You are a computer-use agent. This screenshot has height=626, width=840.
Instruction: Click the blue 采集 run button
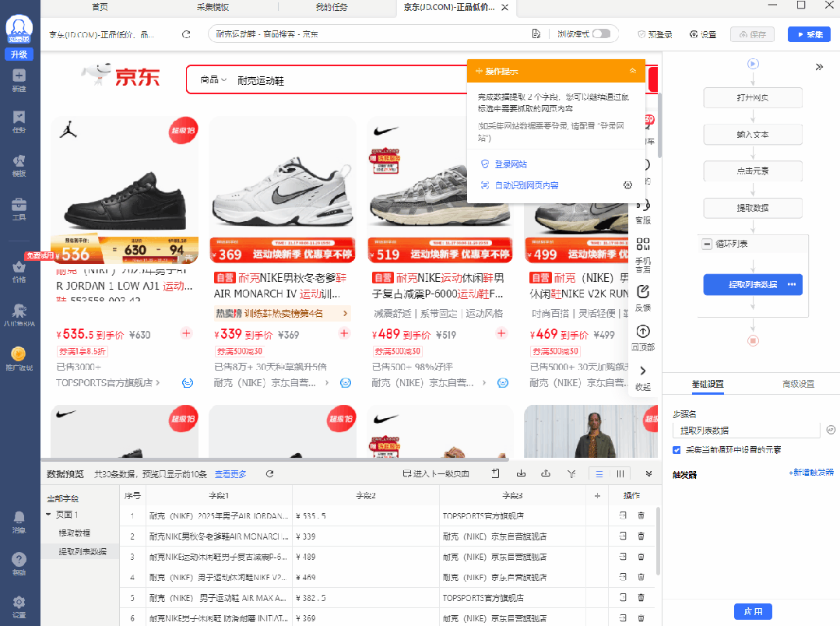click(x=808, y=34)
